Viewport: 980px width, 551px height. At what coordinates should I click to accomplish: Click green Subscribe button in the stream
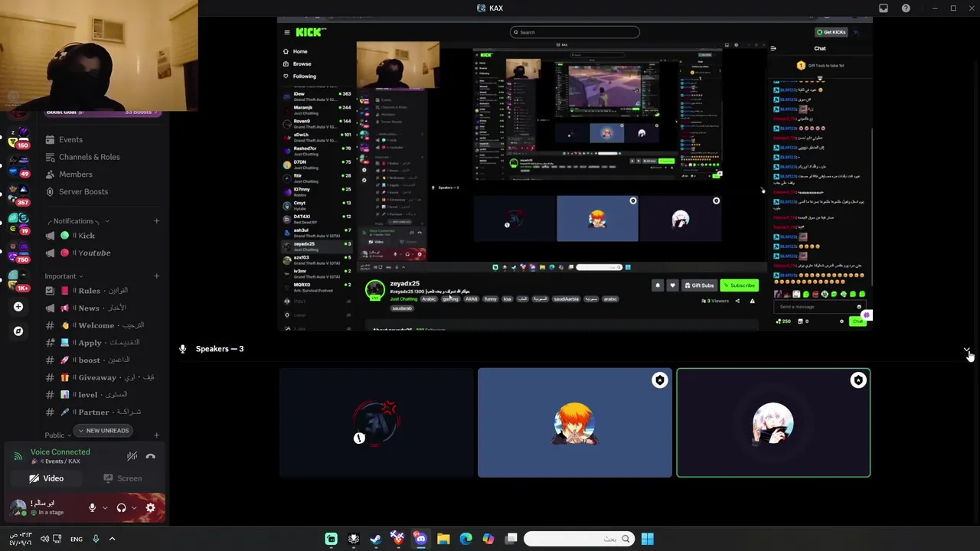pyautogui.click(x=739, y=285)
